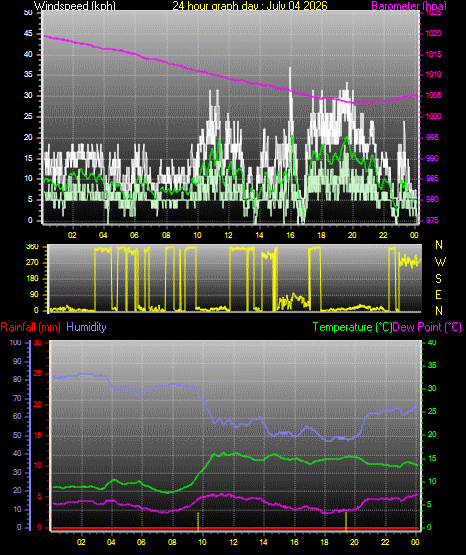Screen dimensions: 466x555
Task: Click barometer axis value 1020
Action: pyautogui.click(x=433, y=34)
